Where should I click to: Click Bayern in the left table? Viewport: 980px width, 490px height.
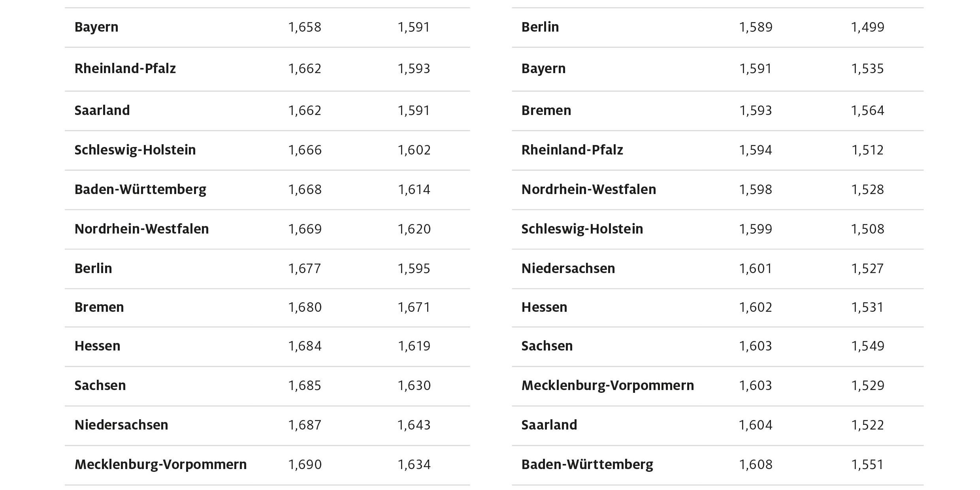click(96, 27)
